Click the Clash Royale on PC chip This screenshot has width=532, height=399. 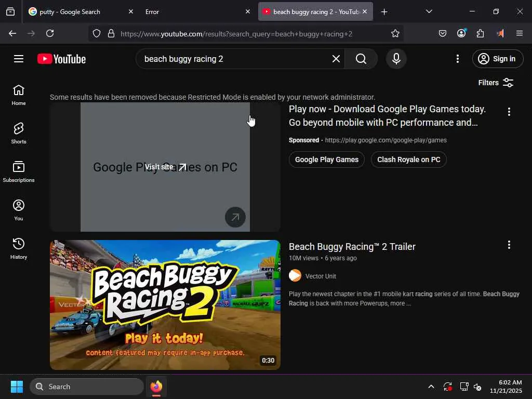408,159
